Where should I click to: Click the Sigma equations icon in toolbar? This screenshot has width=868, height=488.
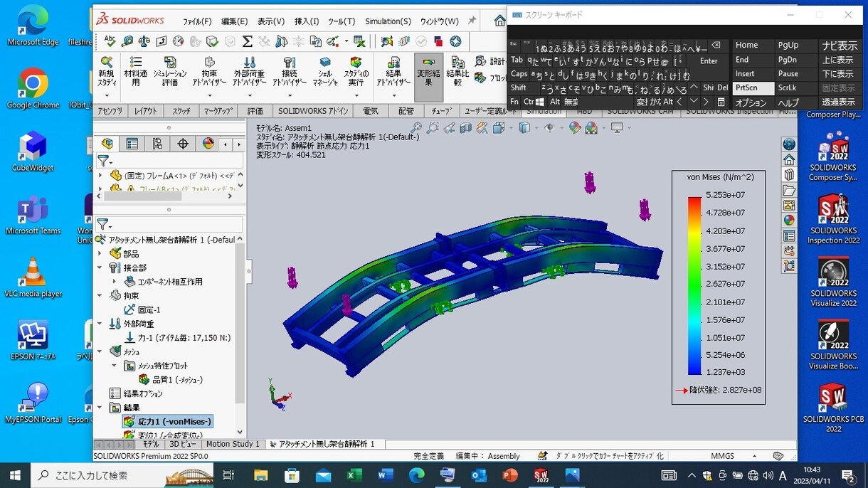(x=247, y=41)
